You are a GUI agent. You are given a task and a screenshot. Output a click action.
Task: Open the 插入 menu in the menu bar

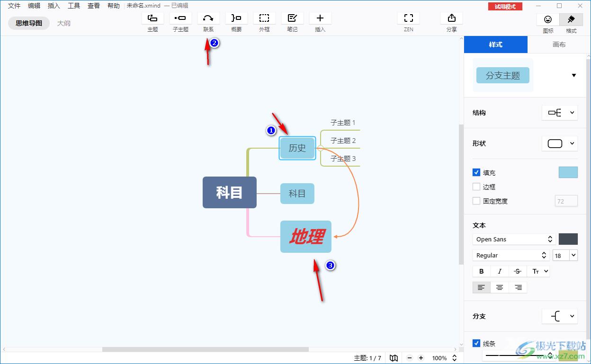[54, 6]
